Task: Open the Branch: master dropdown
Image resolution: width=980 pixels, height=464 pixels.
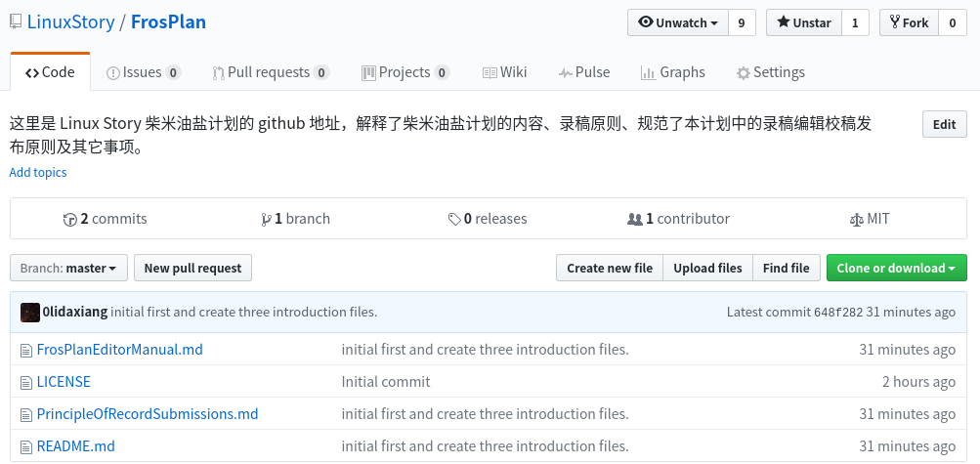Action: tap(68, 268)
